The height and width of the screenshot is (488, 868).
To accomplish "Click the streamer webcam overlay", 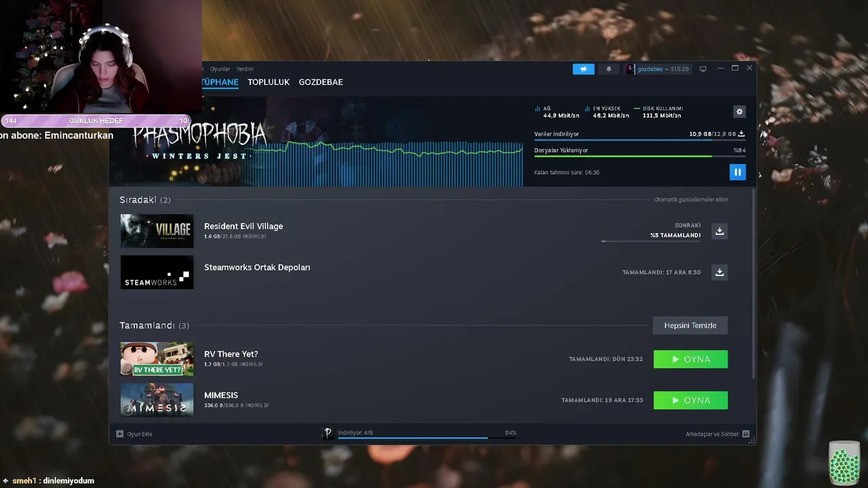I will click(100, 57).
